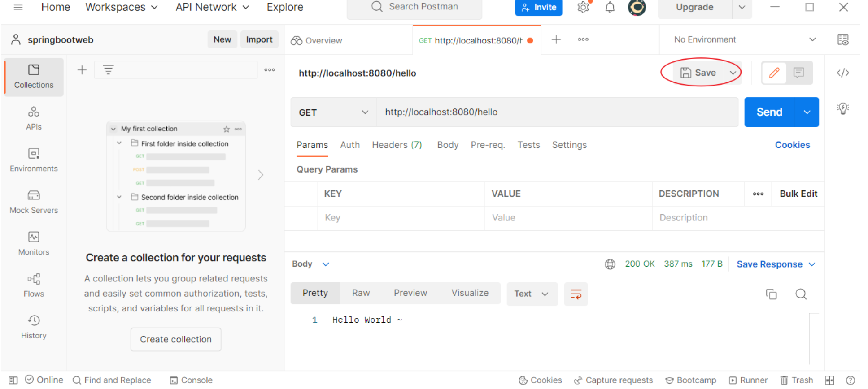The height and width of the screenshot is (389, 868).
Task: Open the related info lightbulb icon
Action: pyautogui.click(x=843, y=108)
